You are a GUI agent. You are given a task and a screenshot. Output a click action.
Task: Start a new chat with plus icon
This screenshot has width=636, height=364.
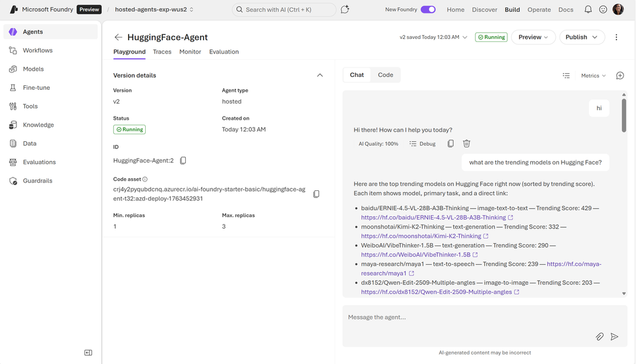tap(620, 76)
